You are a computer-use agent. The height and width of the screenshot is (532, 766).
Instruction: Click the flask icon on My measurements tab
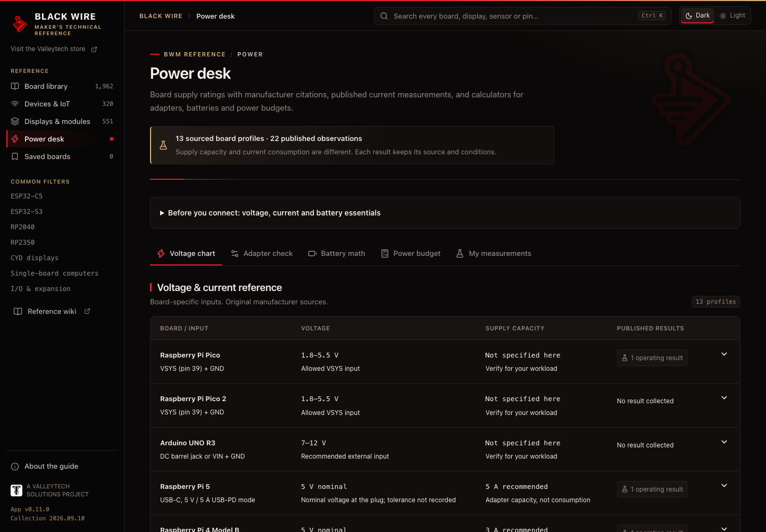pyautogui.click(x=460, y=254)
